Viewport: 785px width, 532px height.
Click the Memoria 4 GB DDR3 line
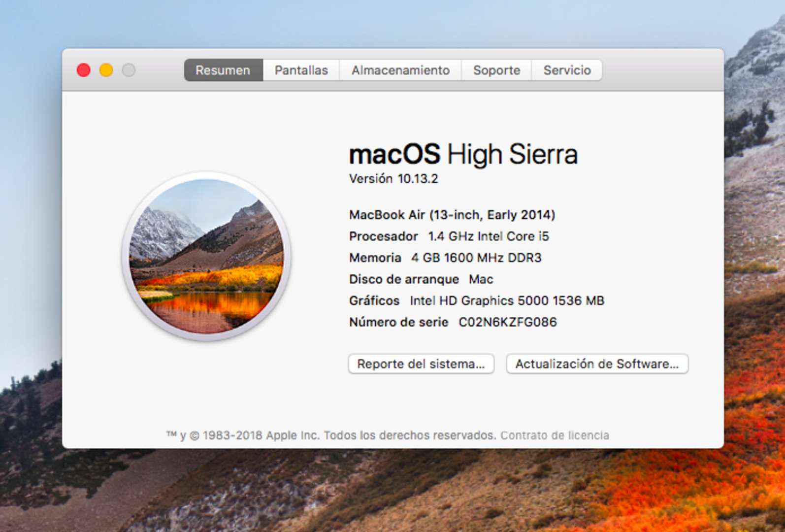coord(445,258)
